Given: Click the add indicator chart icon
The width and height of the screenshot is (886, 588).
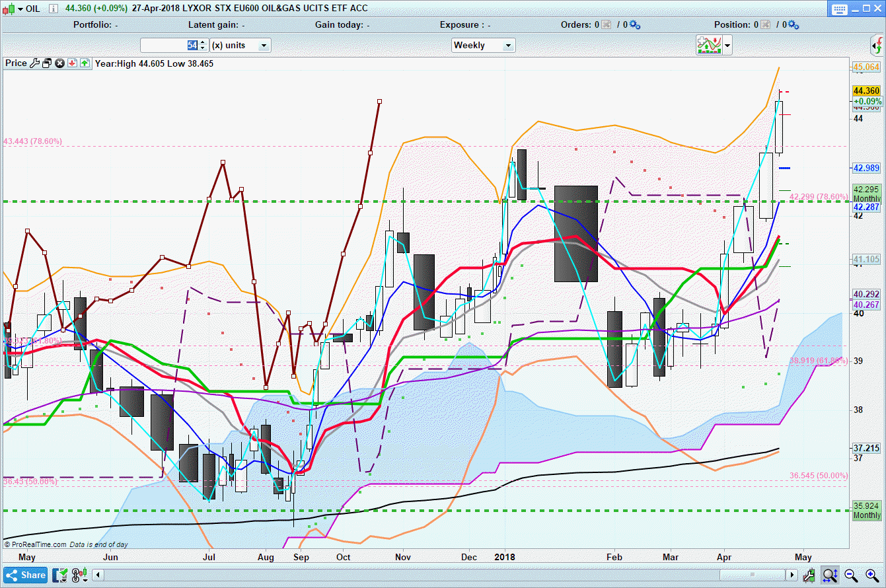Looking at the screenshot, I should pyautogui.click(x=708, y=45).
